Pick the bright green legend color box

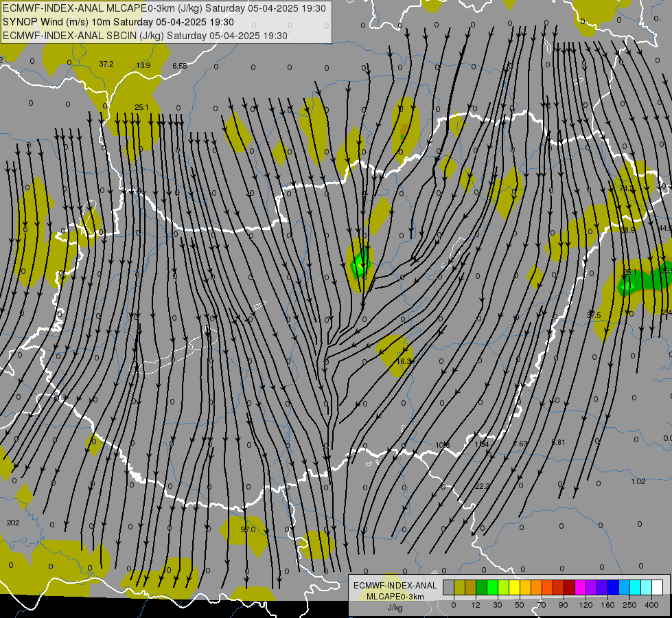[x=492, y=587]
